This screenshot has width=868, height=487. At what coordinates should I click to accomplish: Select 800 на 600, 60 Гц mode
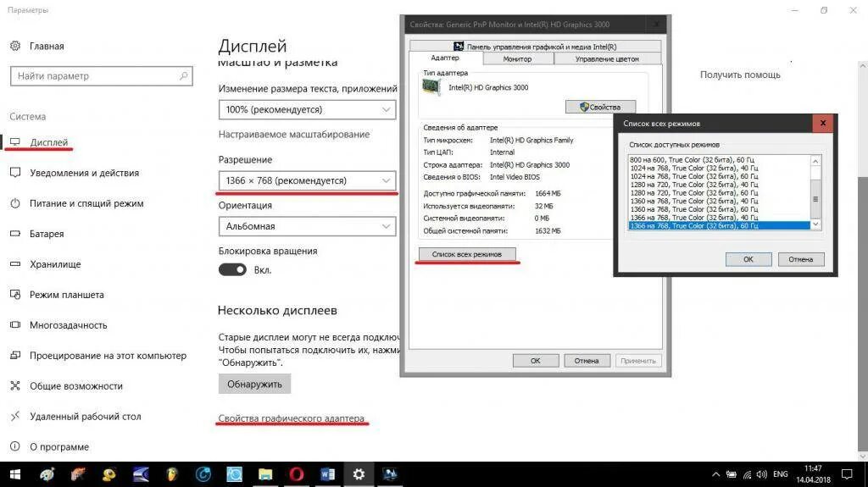point(719,159)
